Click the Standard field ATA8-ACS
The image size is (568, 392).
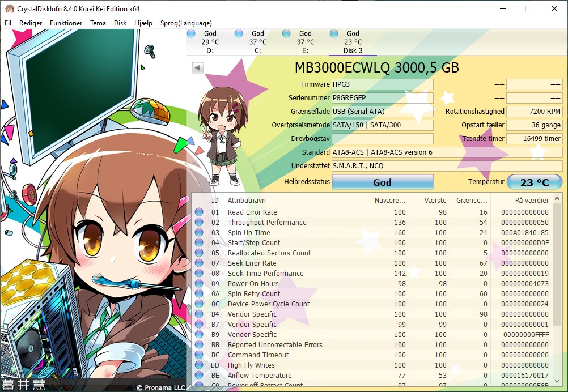click(447, 152)
